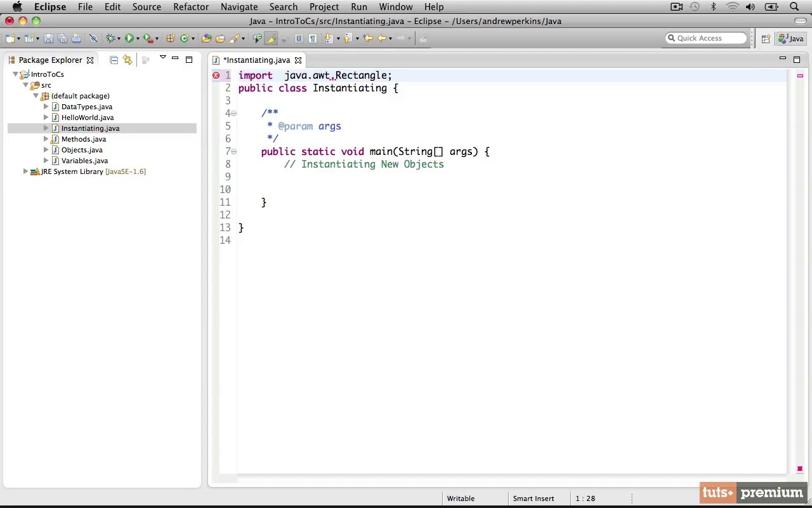Toggle Link with Editor in Package Explorer
Image resolution: width=812 pixels, height=508 pixels.
point(128,60)
